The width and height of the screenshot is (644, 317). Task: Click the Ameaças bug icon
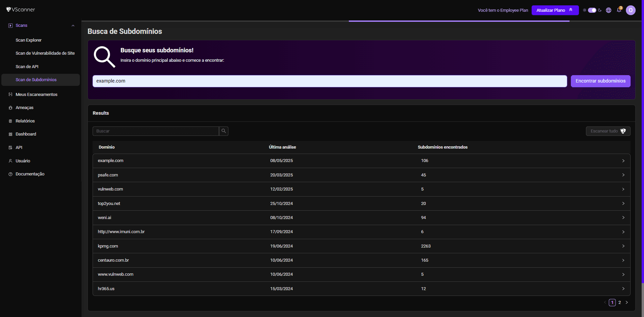10,108
